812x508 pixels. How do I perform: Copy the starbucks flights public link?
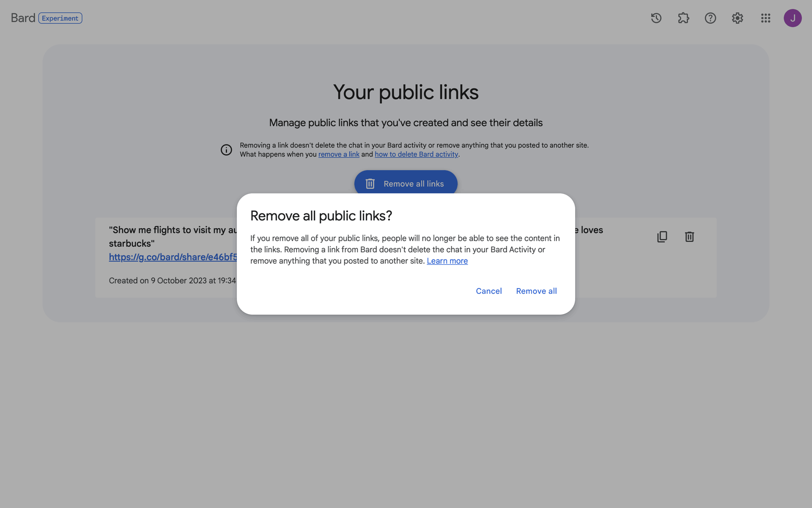(662, 237)
